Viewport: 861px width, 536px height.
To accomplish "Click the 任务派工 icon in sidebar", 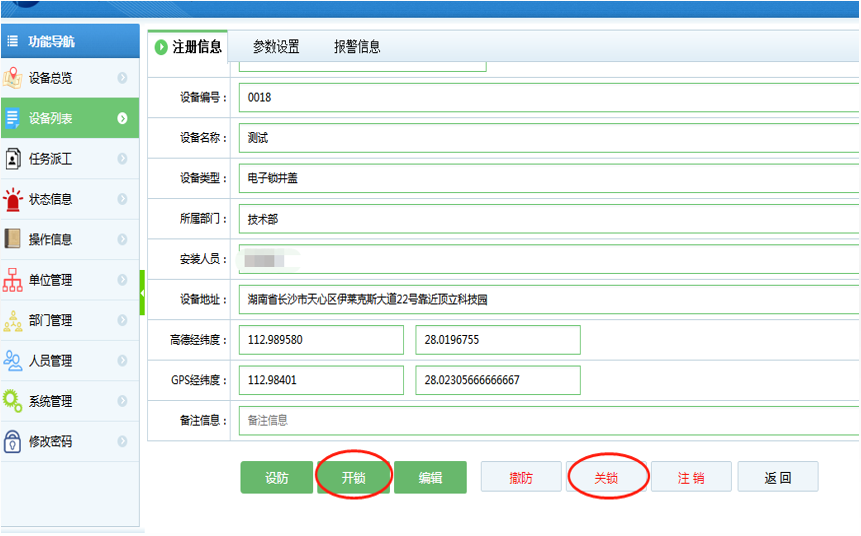I will 13,159.
